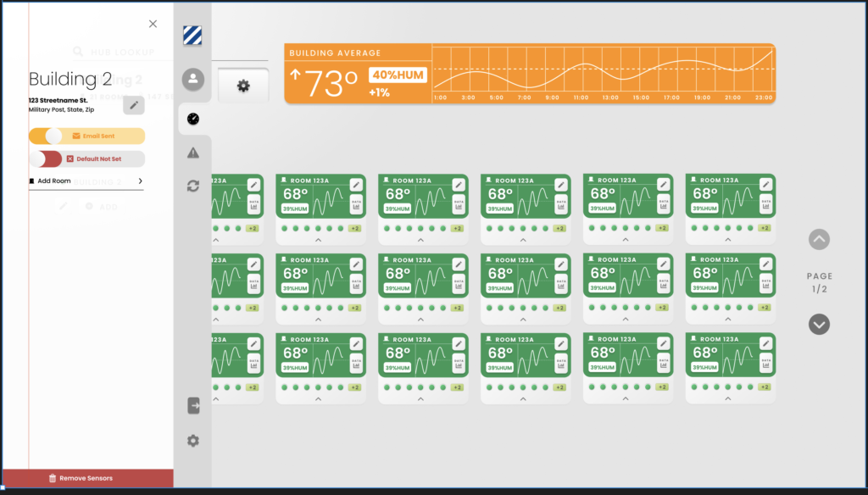Click the Building 2 panel title
This screenshot has width=868, height=495.
tap(70, 79)
